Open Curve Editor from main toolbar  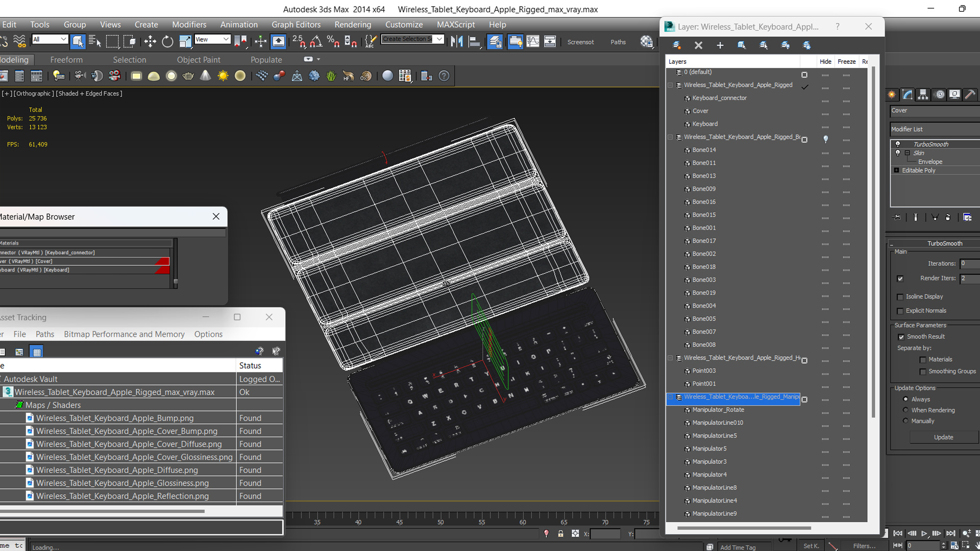tap(532, 41)
